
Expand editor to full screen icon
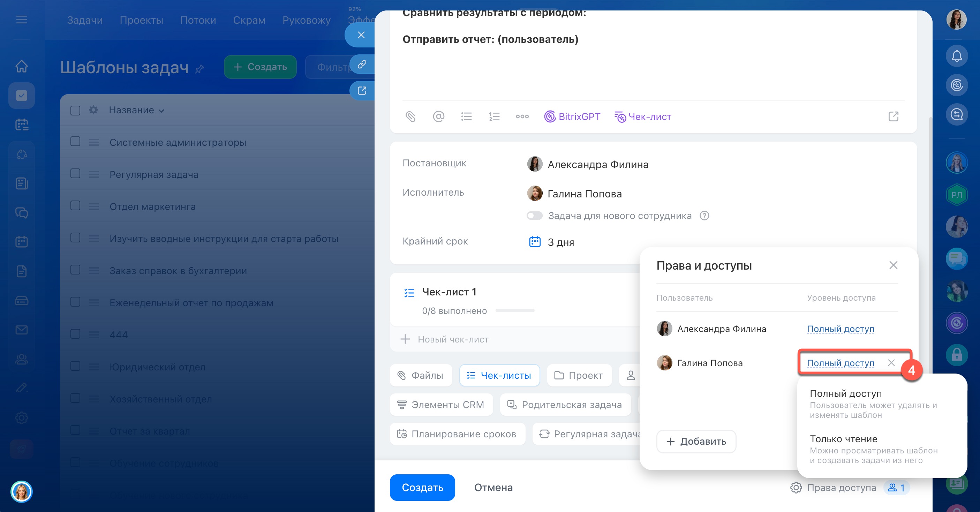pos(893,116)
